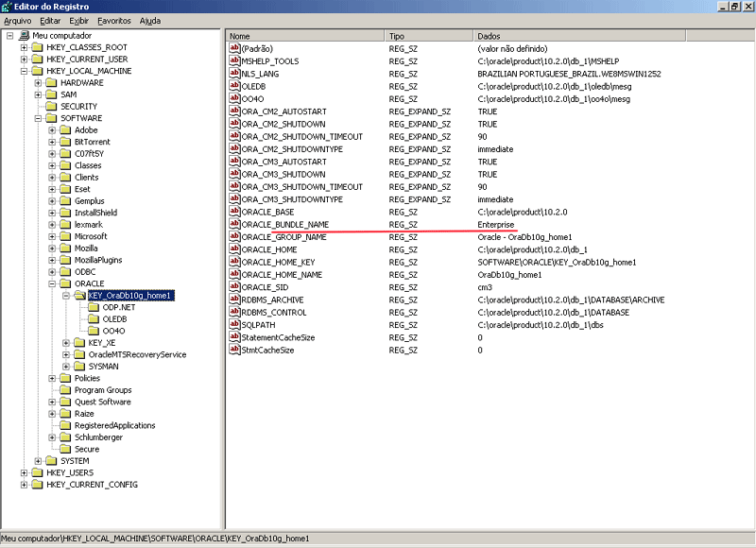Click the ODP.NET folder icon
Image resolution: width=756 pixels, height=548 pixels.
tap(94, 307)
